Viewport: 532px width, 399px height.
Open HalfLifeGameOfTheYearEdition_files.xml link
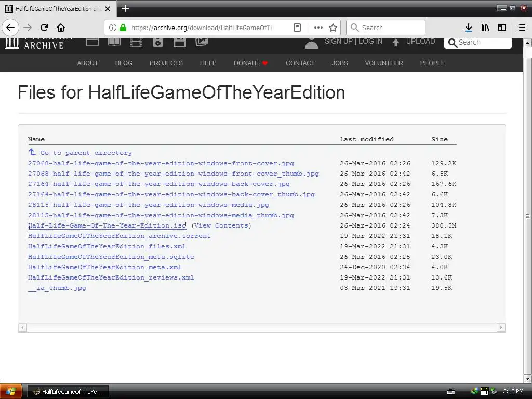(x=107, y=246)
